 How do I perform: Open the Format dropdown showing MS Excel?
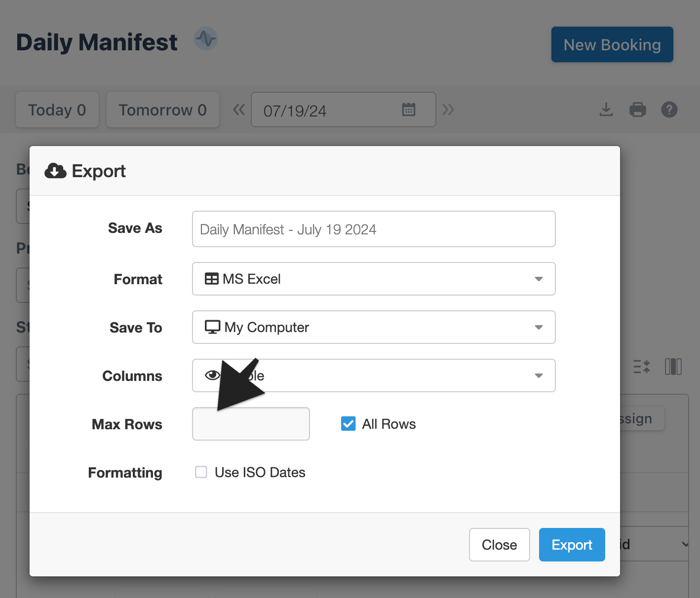coord(374,279)
